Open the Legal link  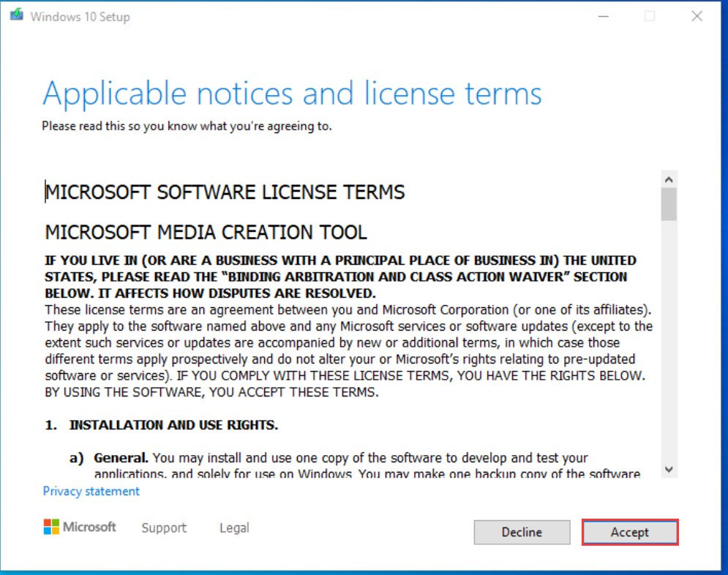click(x=234, y=527)
